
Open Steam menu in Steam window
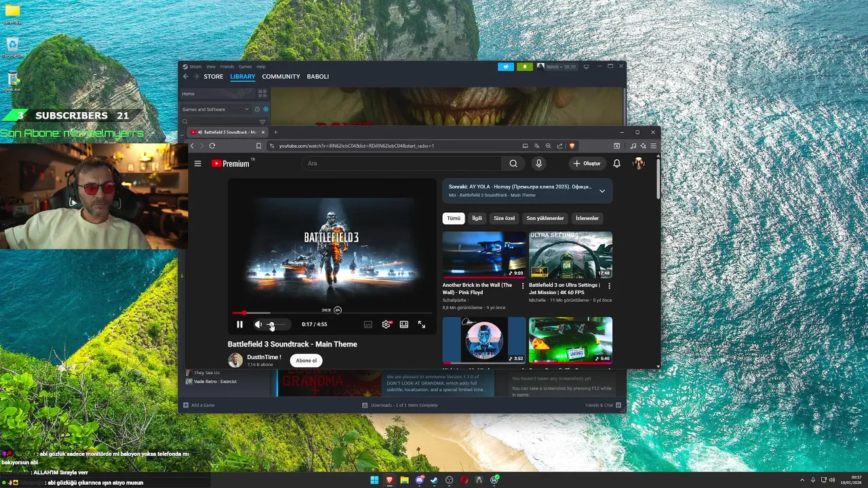click(195, 66)
